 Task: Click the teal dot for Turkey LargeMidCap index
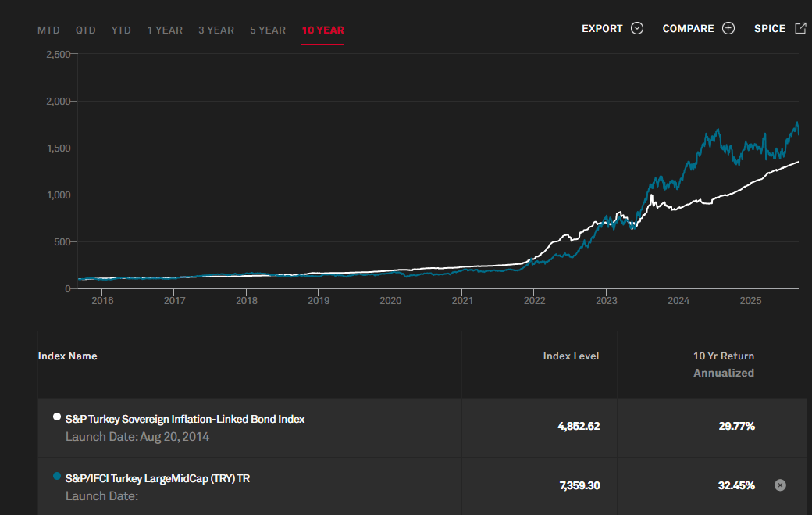(57, 476)
